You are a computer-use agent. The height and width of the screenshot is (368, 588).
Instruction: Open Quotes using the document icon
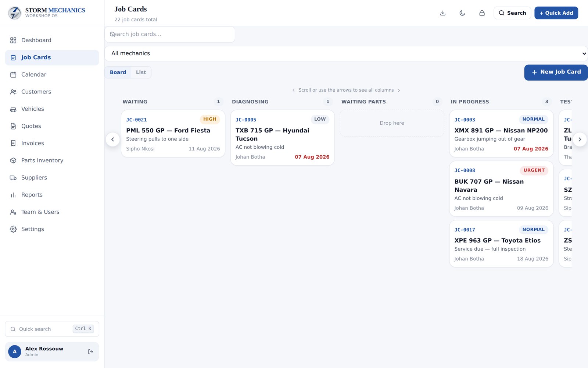pyautogui.click(x=13, y=126)
